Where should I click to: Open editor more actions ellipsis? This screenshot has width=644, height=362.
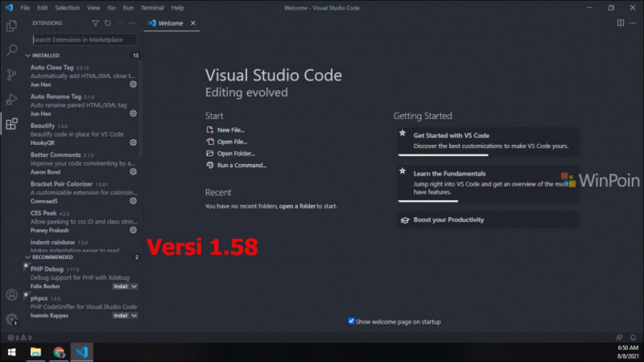point(633,23)
